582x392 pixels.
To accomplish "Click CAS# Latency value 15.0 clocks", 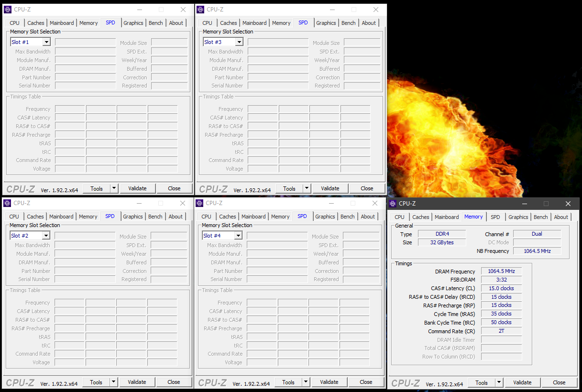I will (x=501, y=288).
